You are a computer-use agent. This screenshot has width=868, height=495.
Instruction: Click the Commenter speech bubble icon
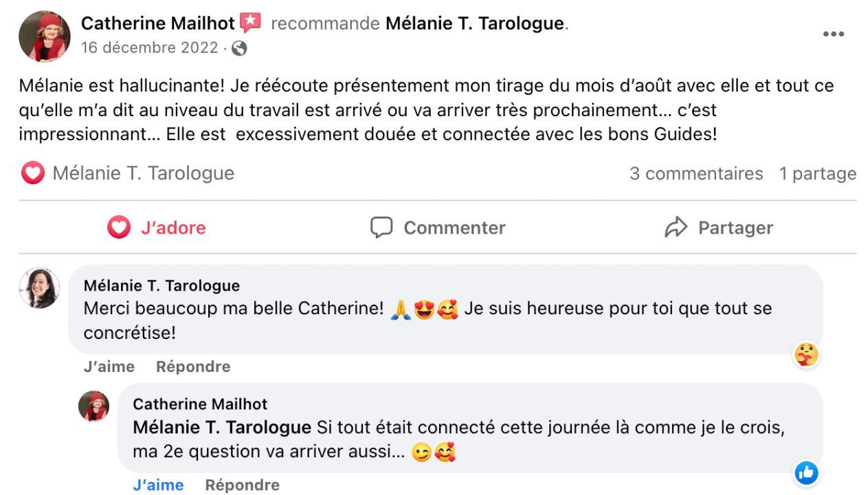click(381, 228)
